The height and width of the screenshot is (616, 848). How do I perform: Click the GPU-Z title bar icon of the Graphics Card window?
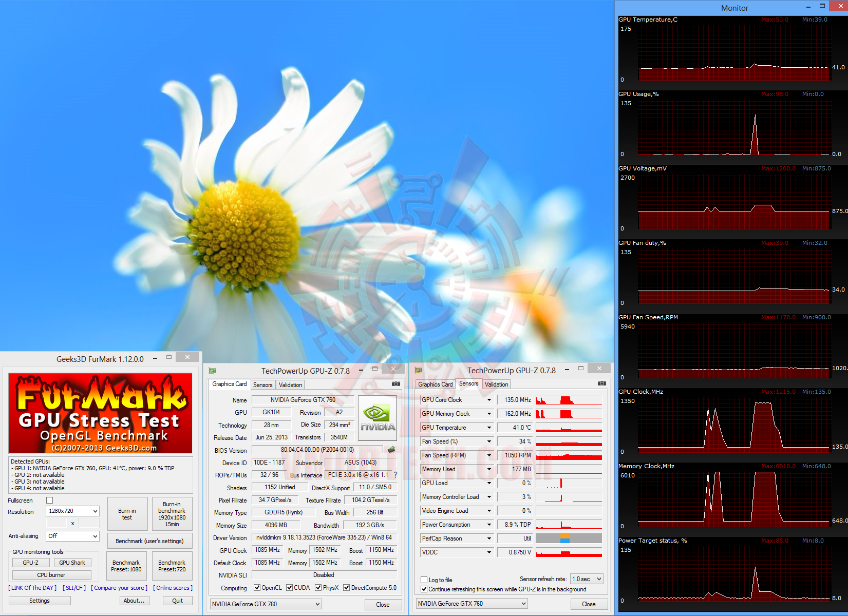pos(213,371)
